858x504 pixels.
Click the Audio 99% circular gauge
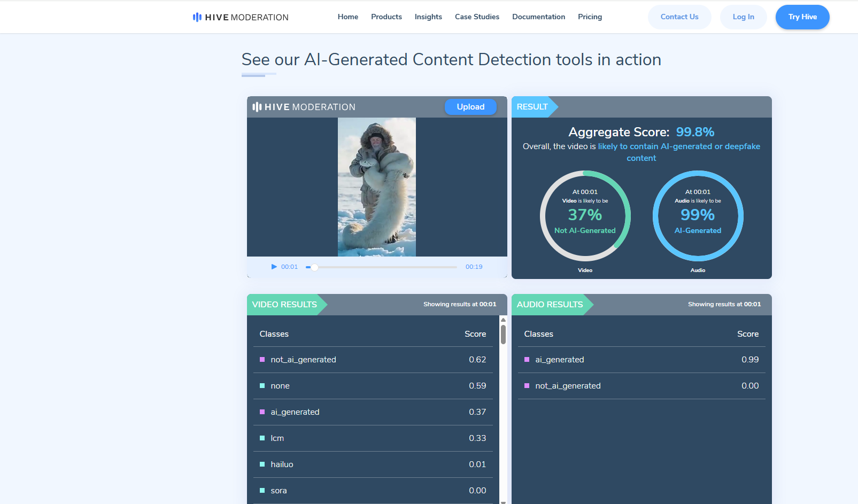point(698,216)
